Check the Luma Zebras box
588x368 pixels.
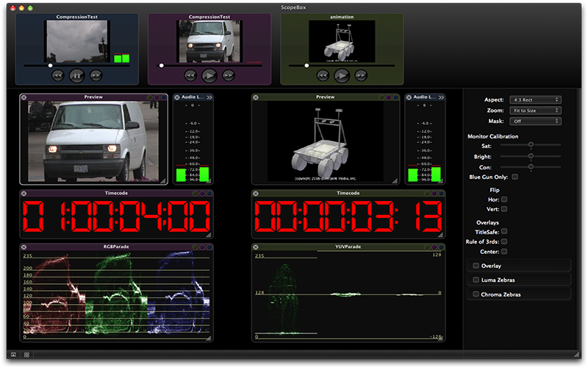[x=476, y=280]
